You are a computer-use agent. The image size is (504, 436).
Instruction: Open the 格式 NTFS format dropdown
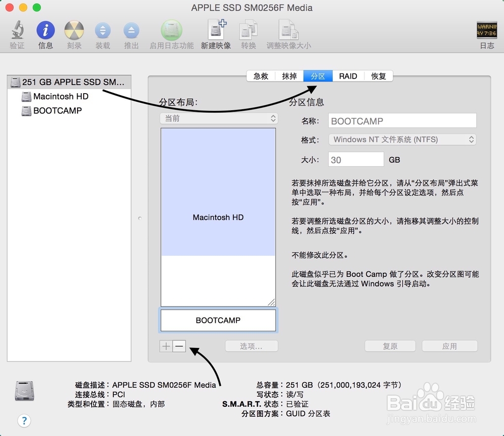(x=402, y=139)
